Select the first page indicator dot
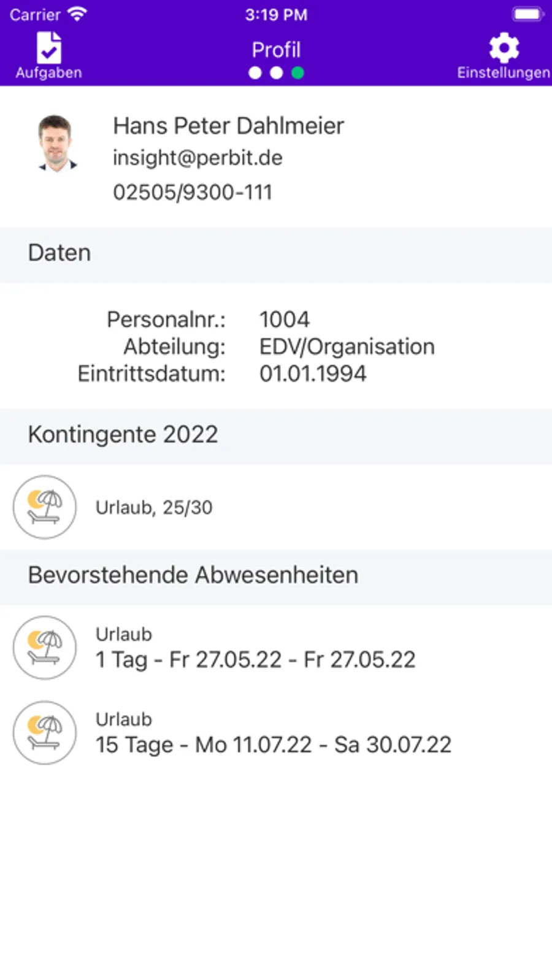Screen dimensions: 552x980 click(255, 73)
